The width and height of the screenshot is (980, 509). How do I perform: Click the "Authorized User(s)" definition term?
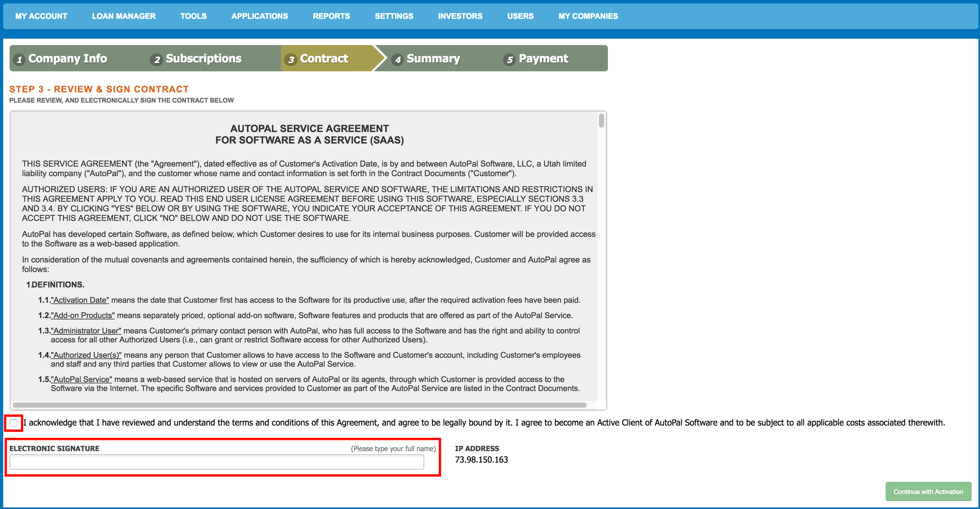pos(86,355)
